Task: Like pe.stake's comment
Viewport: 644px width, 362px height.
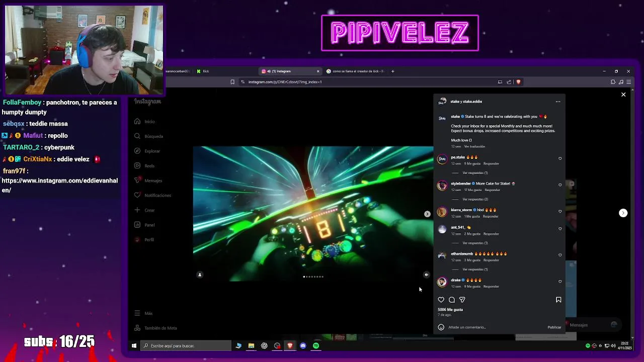Action: coord(560,158)
